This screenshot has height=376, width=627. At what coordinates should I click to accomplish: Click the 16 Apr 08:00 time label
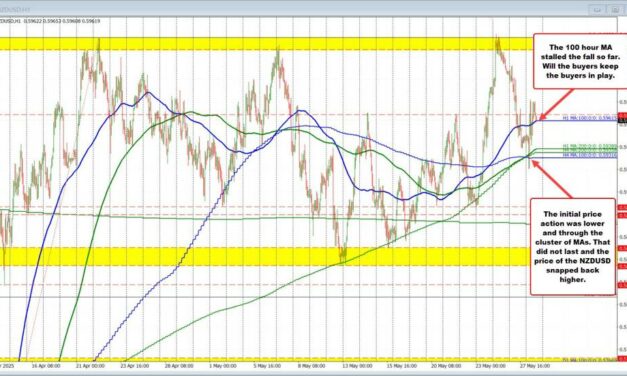click(x=46, y=366)
